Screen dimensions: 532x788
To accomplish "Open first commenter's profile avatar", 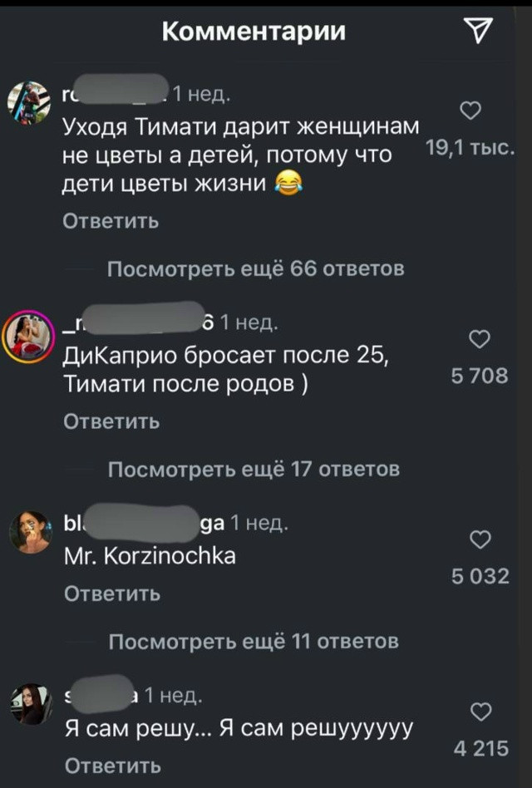I will coord(29,102).
